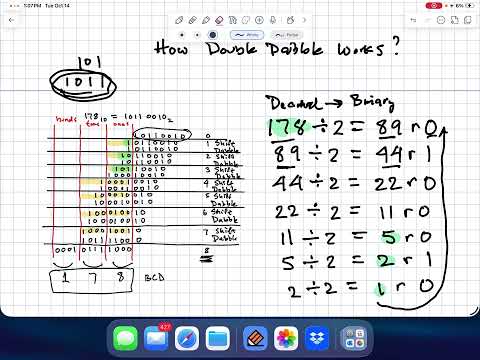Open Photos from the dock
The image size is (480, 360).
pyautogui.click(x=286, y=338)
